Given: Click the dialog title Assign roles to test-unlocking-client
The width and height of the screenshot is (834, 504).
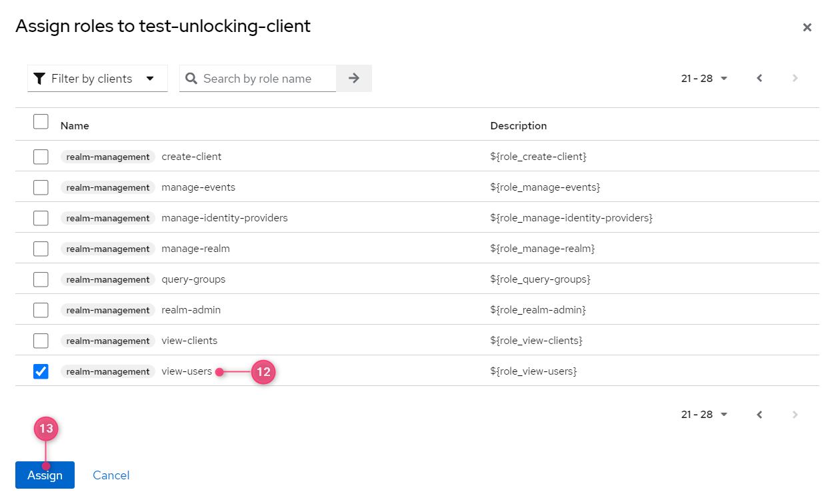Looking at the screenshot, I should click(163, 27).
